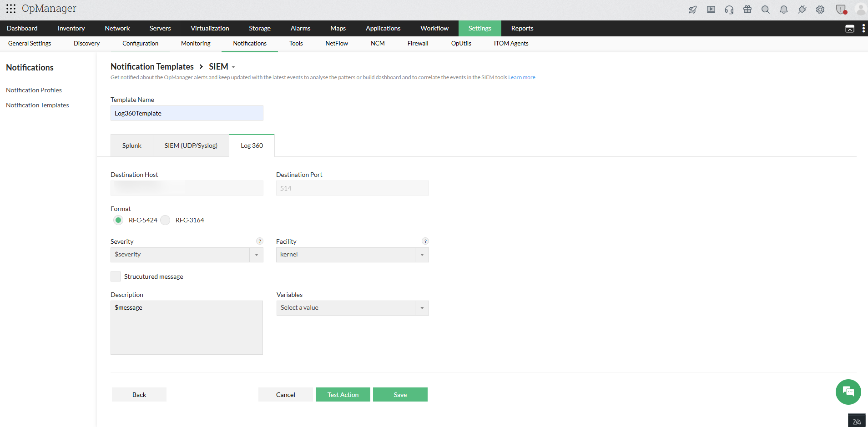868x427 pixels.
Task: Open Notification Profiles in sidebar
Action: coord(34,90)
